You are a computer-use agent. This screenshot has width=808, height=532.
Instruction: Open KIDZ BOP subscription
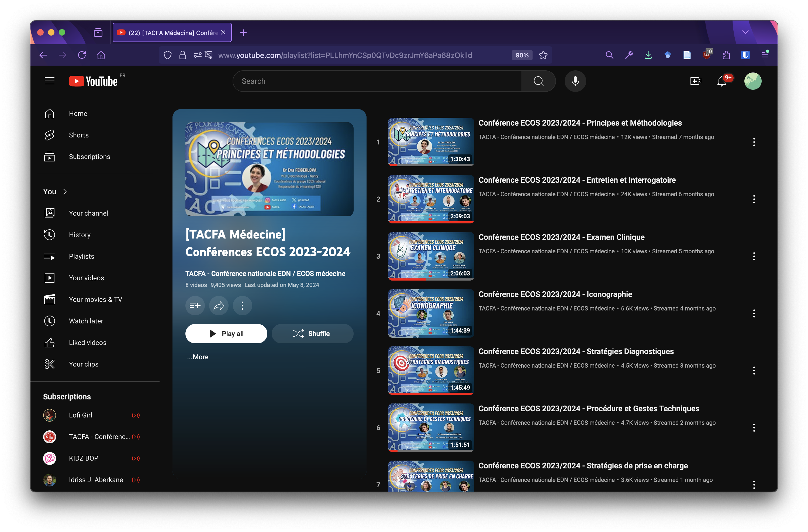pos(95,458)
